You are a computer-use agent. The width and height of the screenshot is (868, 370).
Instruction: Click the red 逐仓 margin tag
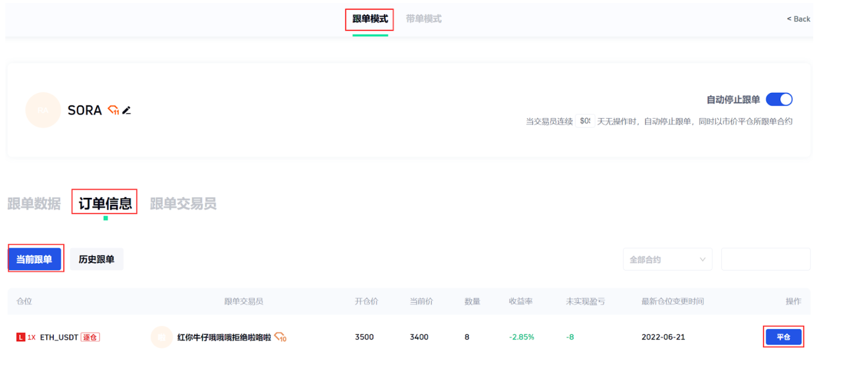coord(90,337)
